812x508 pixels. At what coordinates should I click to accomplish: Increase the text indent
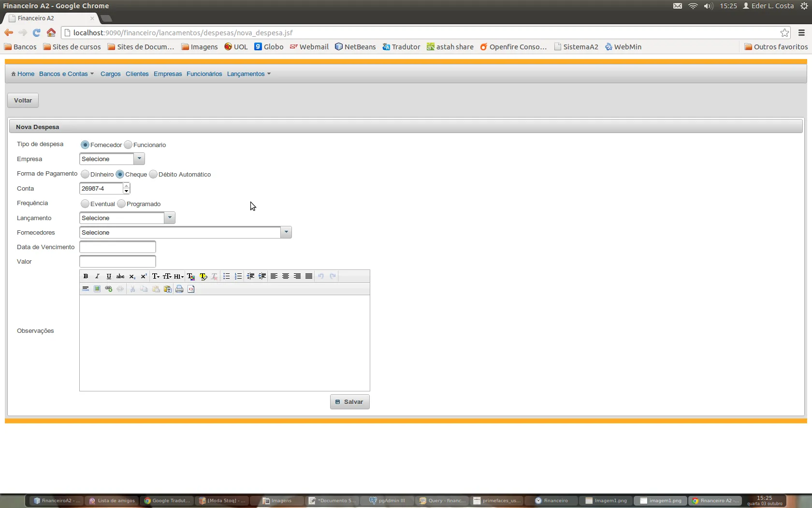262,276
